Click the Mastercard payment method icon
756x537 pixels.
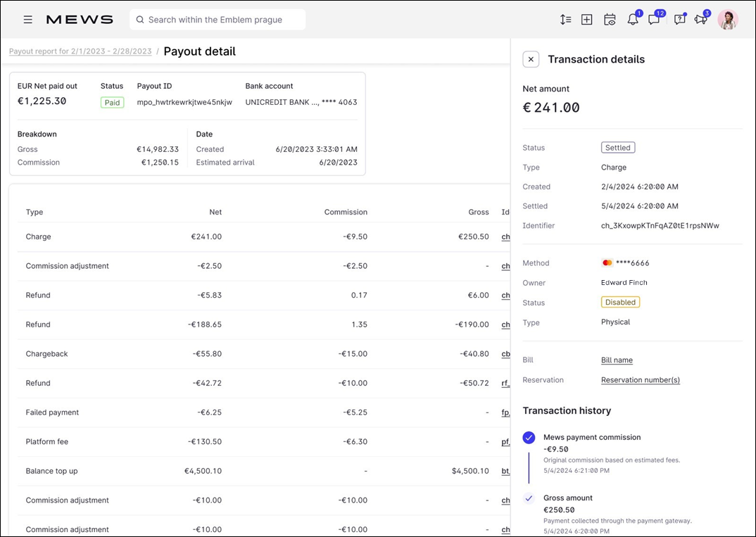(607, 263)
